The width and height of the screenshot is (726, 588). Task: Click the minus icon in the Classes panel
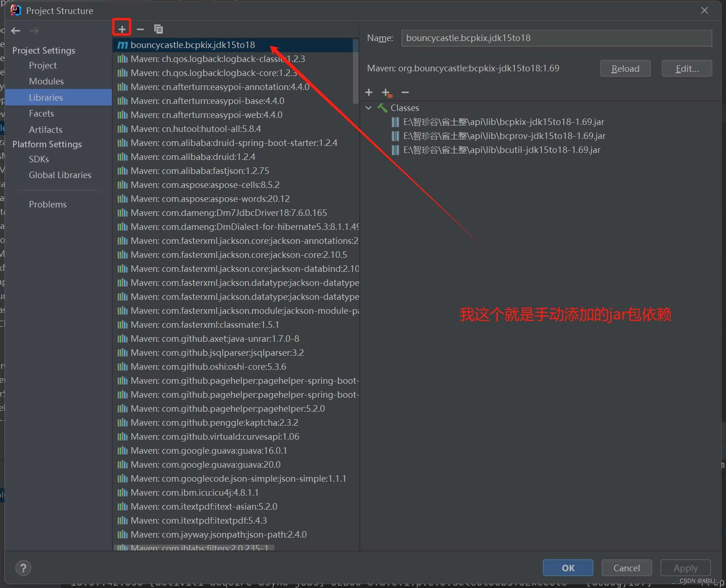click(405, 92)
